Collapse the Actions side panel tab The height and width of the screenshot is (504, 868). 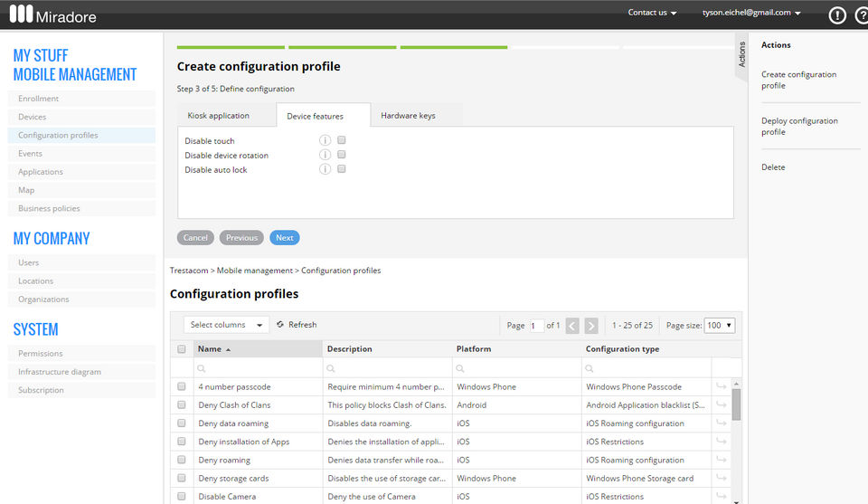click(x=741, y=55)
